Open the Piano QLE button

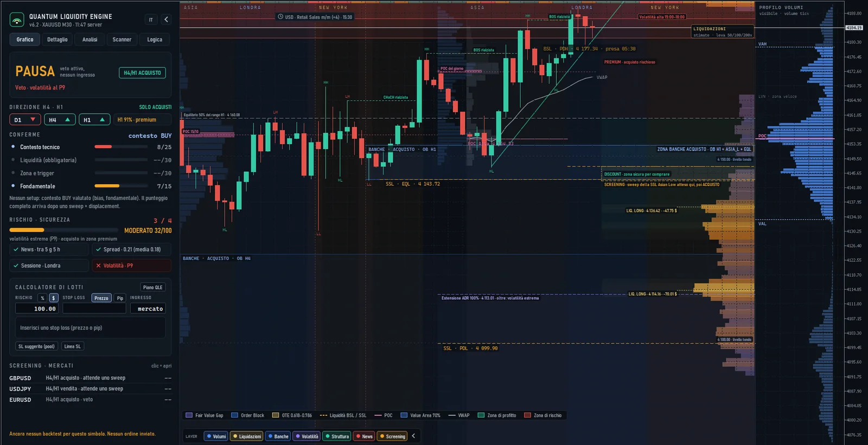(x=153, y=287)
